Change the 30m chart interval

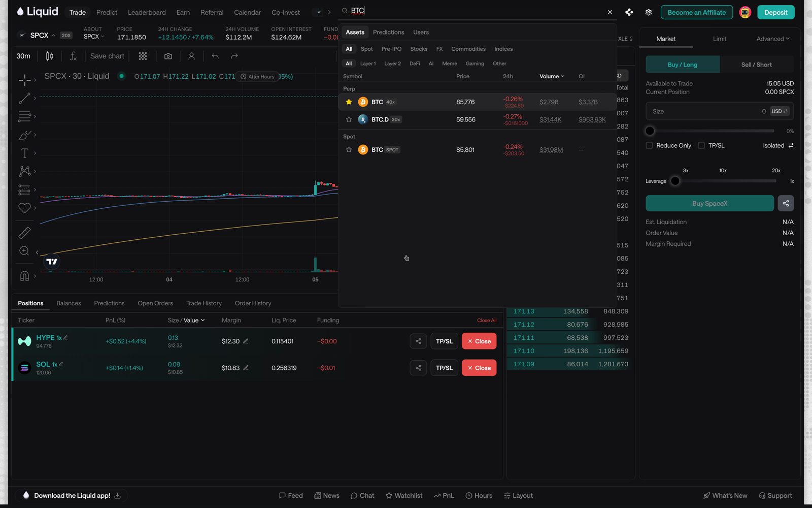click(x=23, y=56)
